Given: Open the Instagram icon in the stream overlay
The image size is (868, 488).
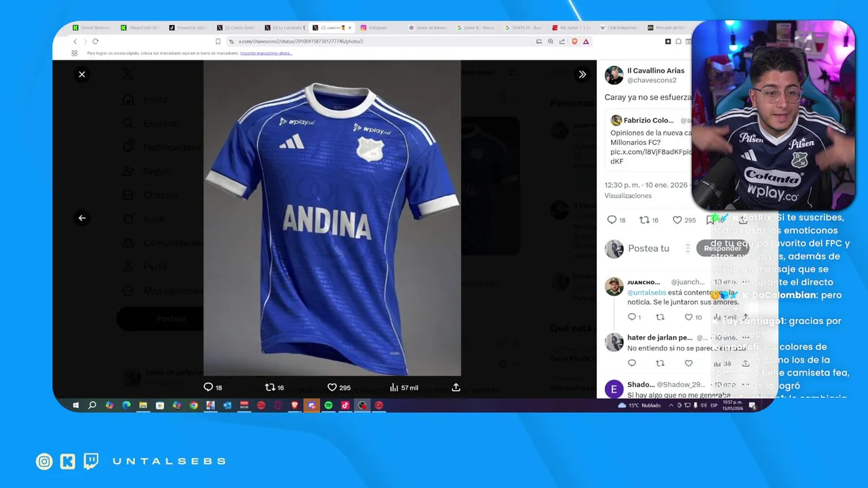Looking at the screenshot, I should [x=44, y=462].
